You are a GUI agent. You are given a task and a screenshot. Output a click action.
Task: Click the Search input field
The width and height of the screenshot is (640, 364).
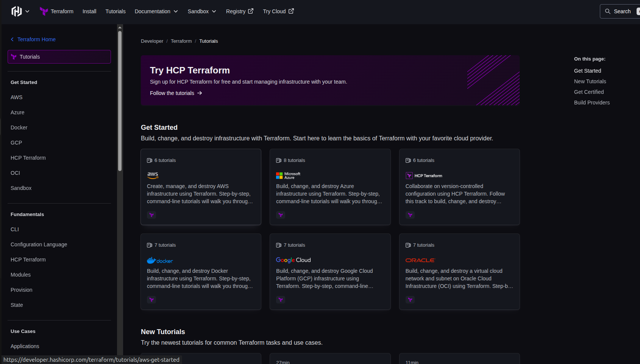620,11
